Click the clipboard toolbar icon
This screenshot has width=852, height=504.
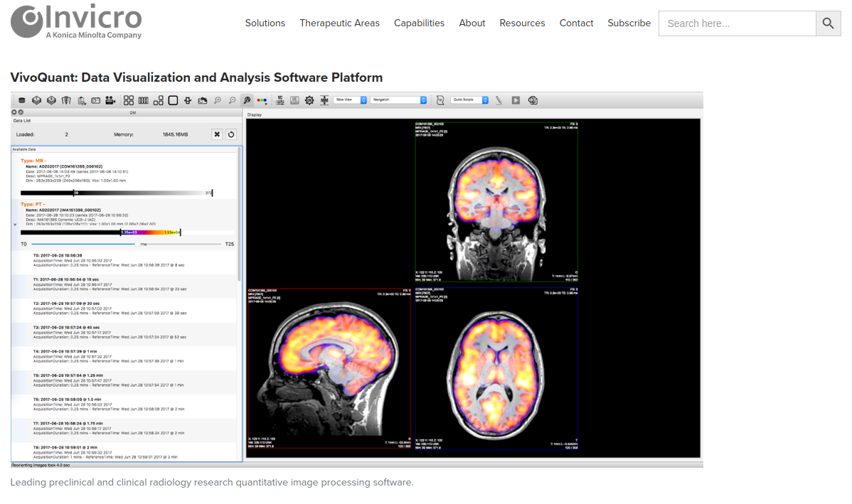click(x=82, y=100)
